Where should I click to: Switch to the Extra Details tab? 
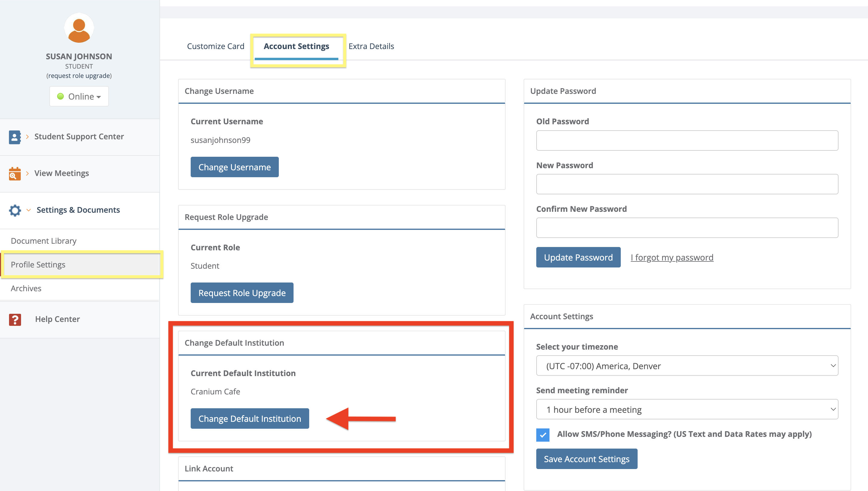tap(371, 46)
